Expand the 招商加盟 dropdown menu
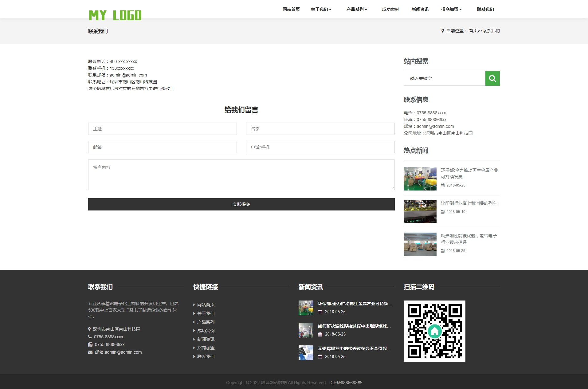This screenshot has width=588, height=389. click(x=451, y=9)
